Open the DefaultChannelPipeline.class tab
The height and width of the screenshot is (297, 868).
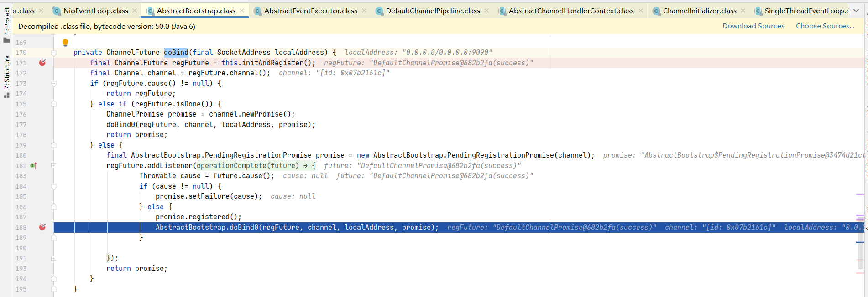[433, 11]
